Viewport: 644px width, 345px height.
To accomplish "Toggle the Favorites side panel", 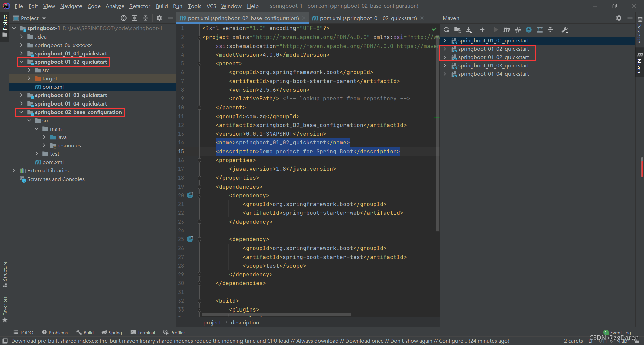I will tap(5, 309).
